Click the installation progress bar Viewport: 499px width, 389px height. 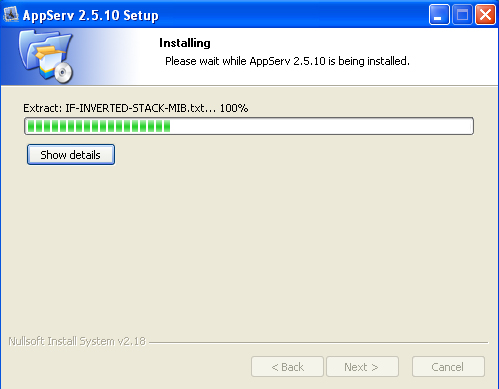point(249,126)
